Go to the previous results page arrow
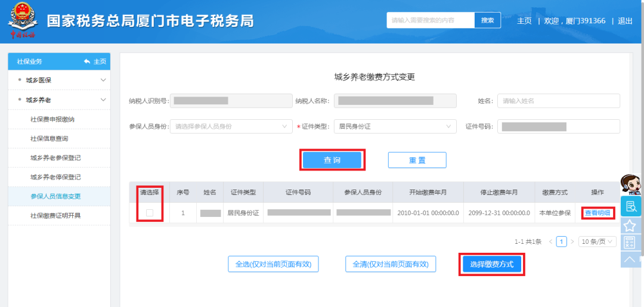The width and height of the screenshot is (644, 307). pos(550,241)
